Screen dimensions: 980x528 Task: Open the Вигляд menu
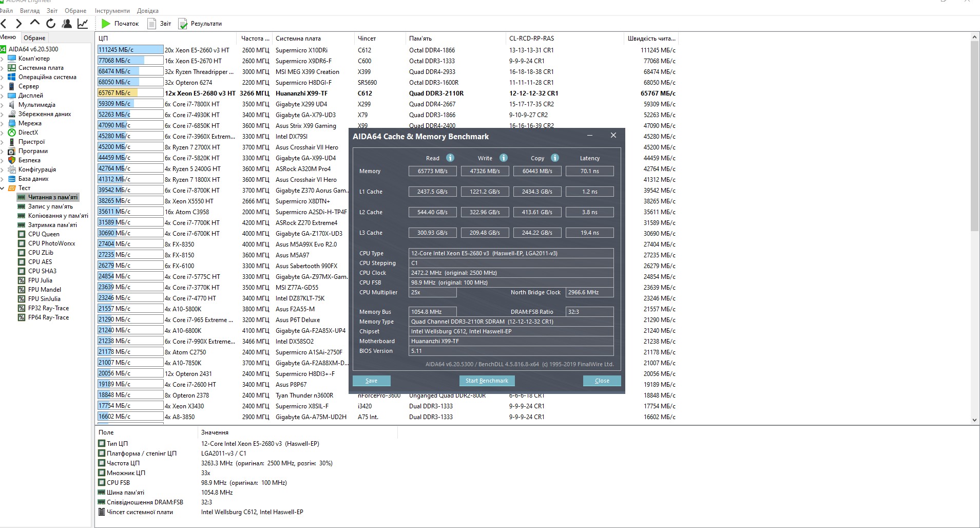(x=30, y=10)
